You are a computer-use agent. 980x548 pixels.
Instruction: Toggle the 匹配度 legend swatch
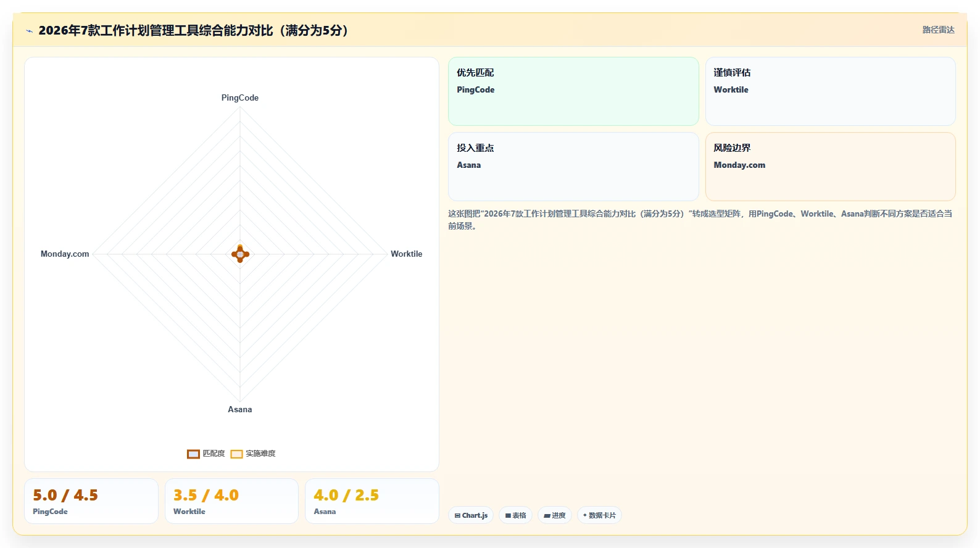pos(193,454)
